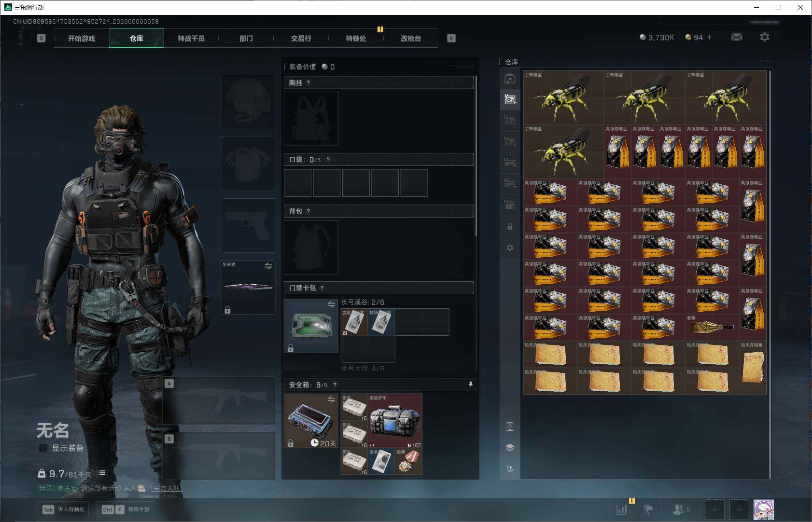Open the mail inbox envelope icon

(737, 37)
